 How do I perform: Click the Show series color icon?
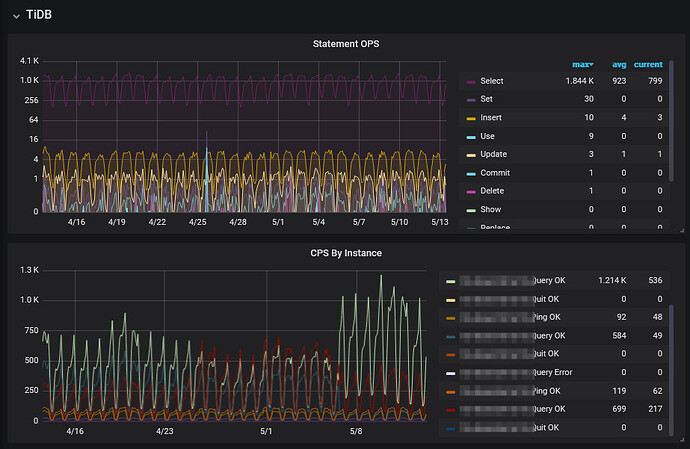pyautogui.click(x=470, y=211)
